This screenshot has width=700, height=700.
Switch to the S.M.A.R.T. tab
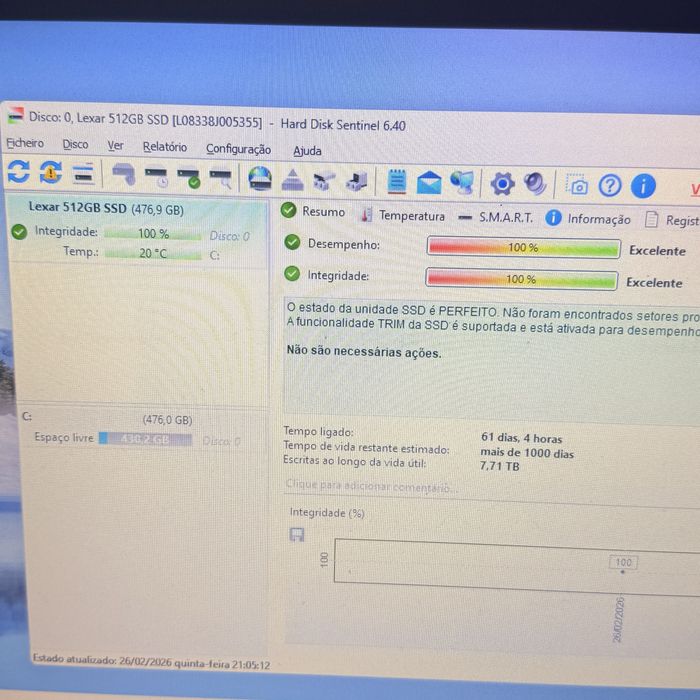click(x=496, y=217)
